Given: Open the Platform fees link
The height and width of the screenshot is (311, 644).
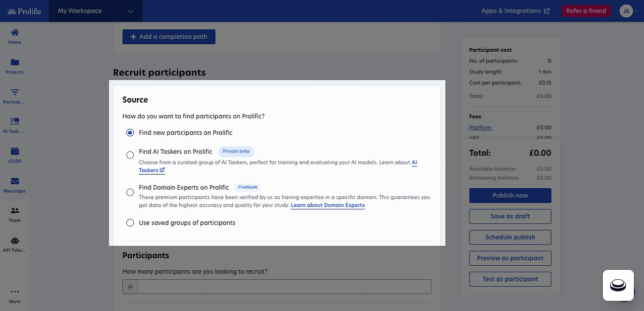Looking at the screenshot, I should pyautogui.click(x=480, y=127).
